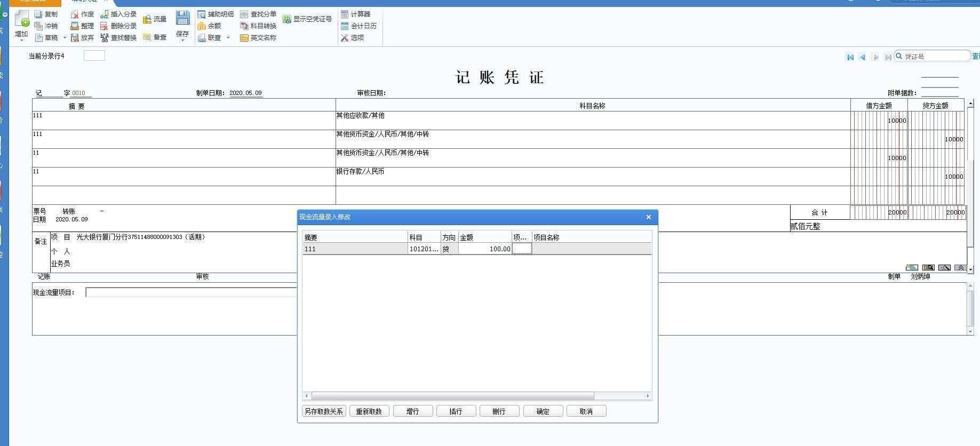Go to the next voucher arrow
This screenshot has height=446, width=980.
[875, 57]
